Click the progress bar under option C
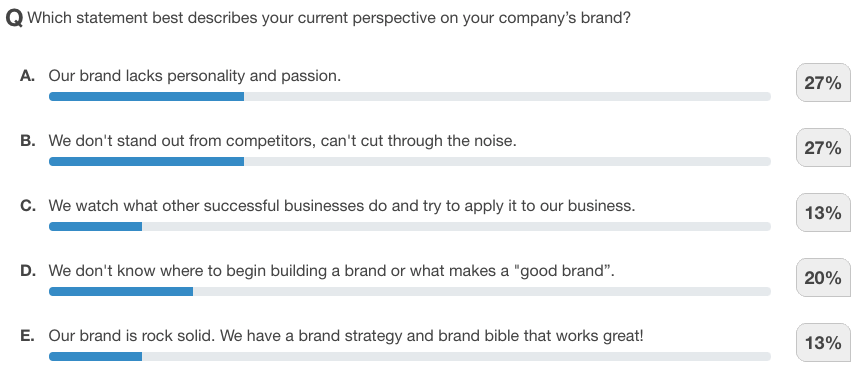 click(x=410, y=227)
